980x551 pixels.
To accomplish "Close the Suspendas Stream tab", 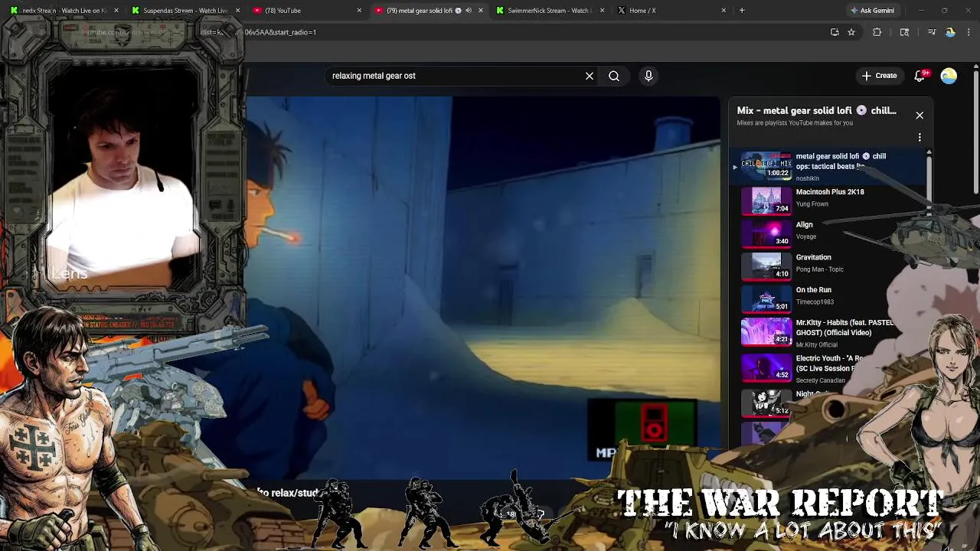I will (237, 11).
